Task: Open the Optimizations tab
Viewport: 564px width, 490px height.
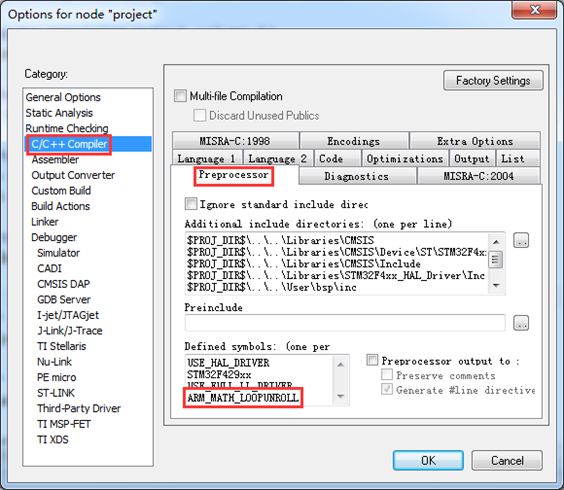Action: tap(405, 159)
